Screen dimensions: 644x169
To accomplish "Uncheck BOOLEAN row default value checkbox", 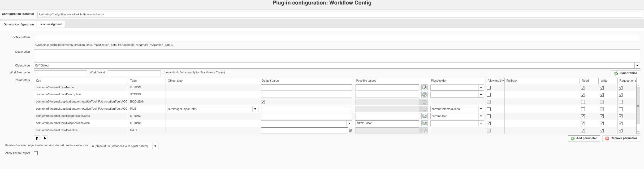I will pos(263,102).
